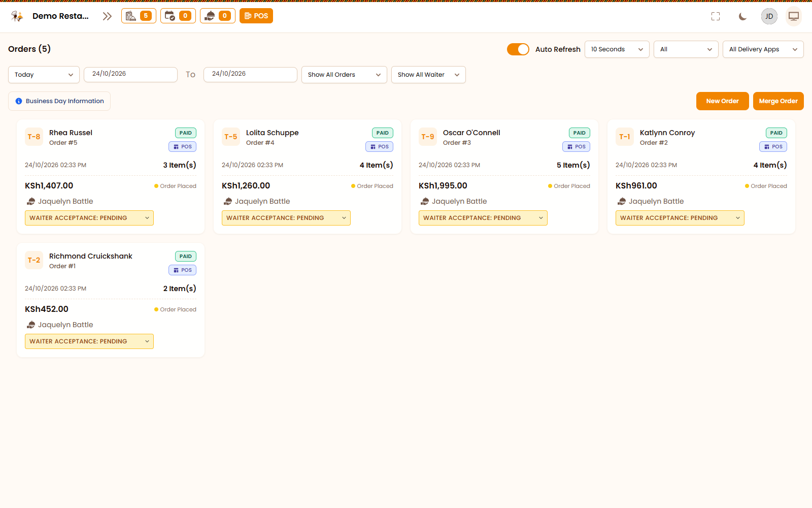Click Demo Restaurant name in header
812x508 pixels.
(60, 16)
